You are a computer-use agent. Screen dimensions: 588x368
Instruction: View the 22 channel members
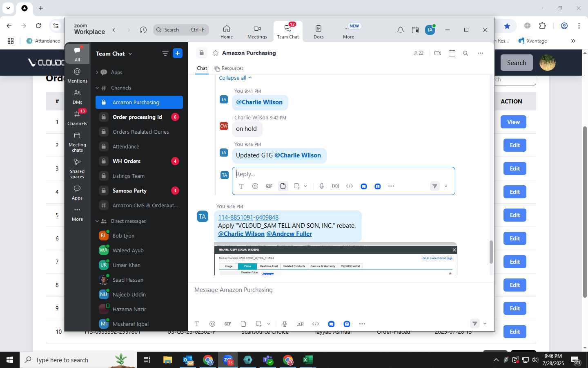coord(419,53)
